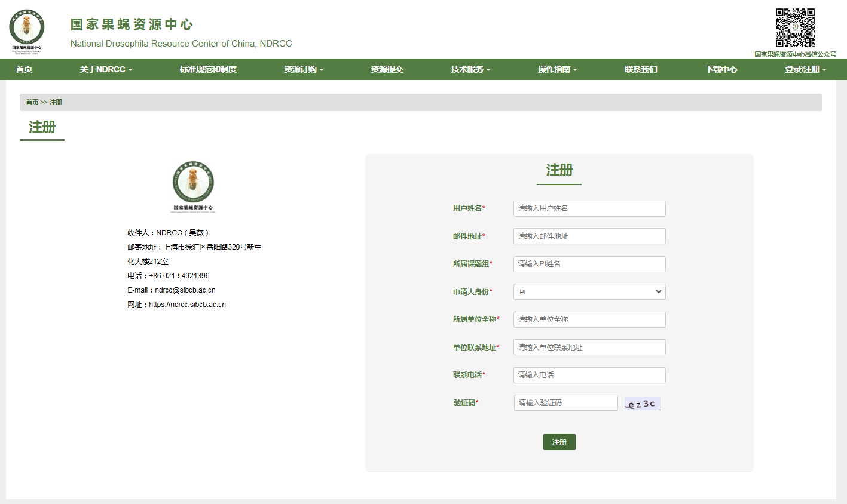Open the 申请人身份 select box

pyautogui.click(x=589, y=292)
